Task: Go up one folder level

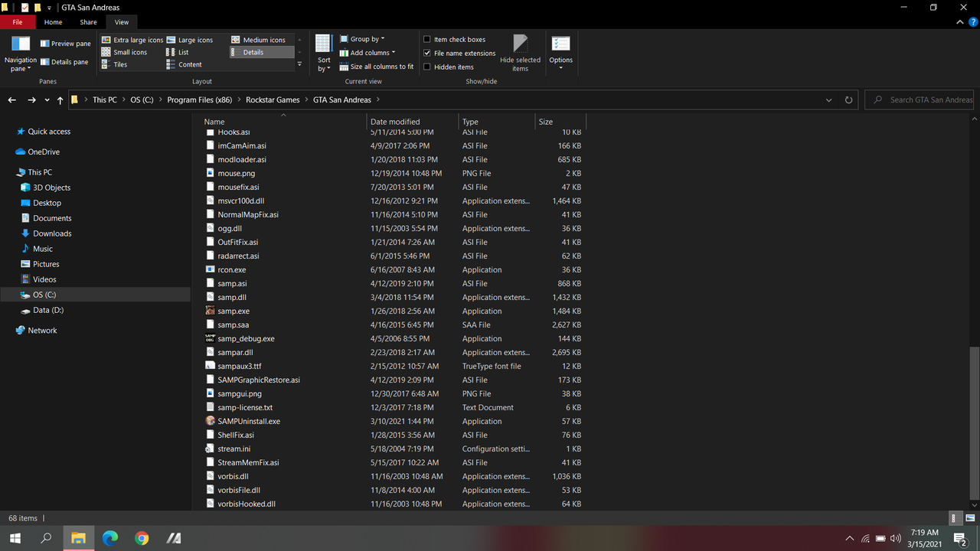Action: coord(60,100)
